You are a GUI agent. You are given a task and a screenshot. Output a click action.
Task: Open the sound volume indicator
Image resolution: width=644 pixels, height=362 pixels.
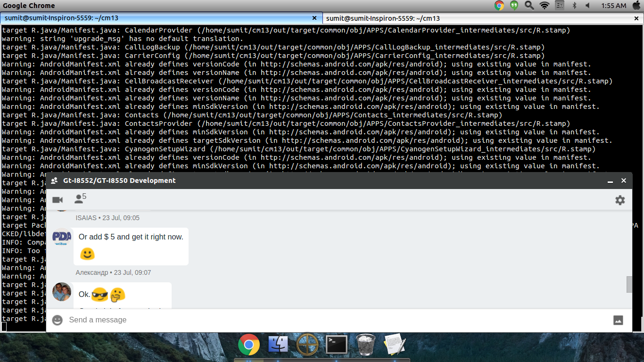(588, 6)
